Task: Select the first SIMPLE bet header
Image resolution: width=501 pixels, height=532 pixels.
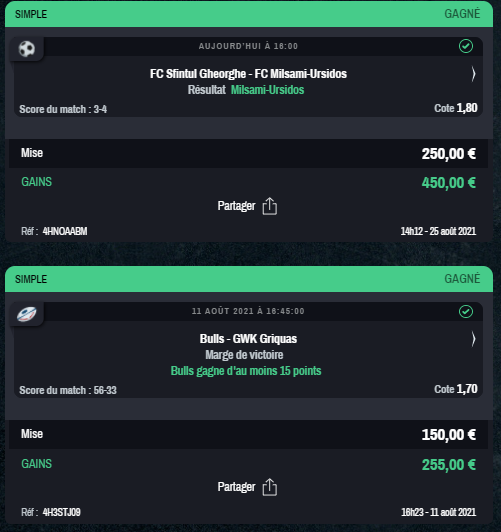Action: [249, 14]
